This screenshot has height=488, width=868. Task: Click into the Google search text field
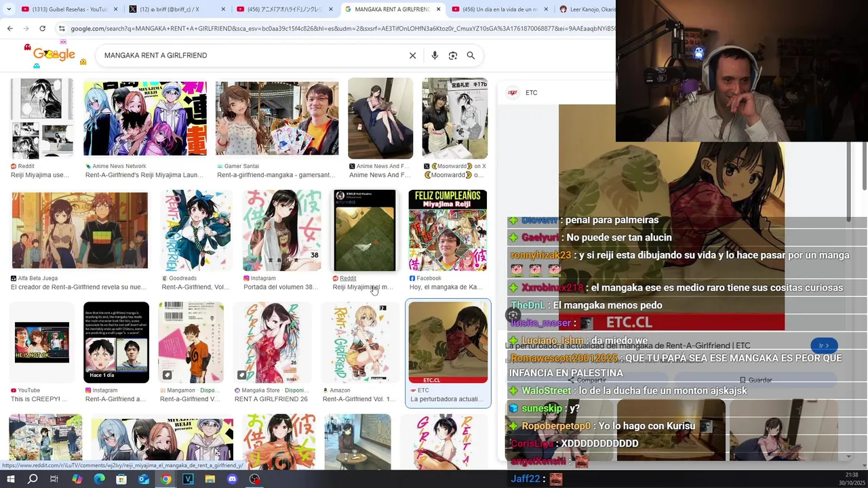pyautogui.click(x=251, y=56)
